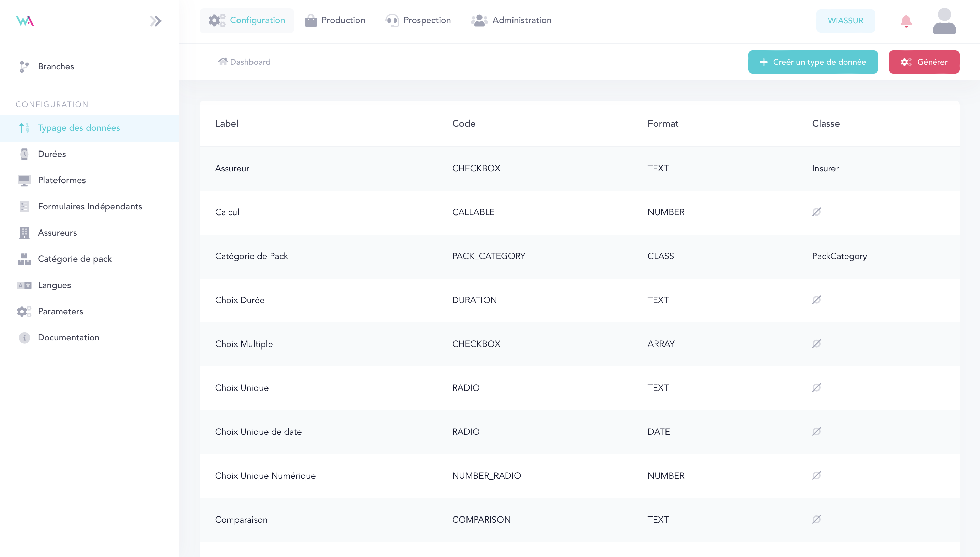Image resolution: width=980 pixels, height=557 pixels.
Task: Open the Administration menu
Action: pyautogui.click(x=511, y=20)
